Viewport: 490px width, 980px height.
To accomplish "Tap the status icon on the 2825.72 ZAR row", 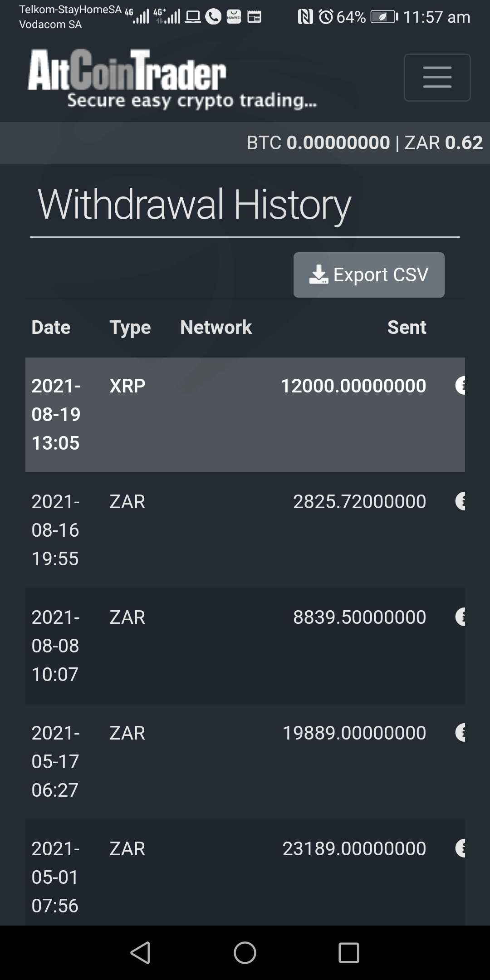I will click(x=461, y=501).
